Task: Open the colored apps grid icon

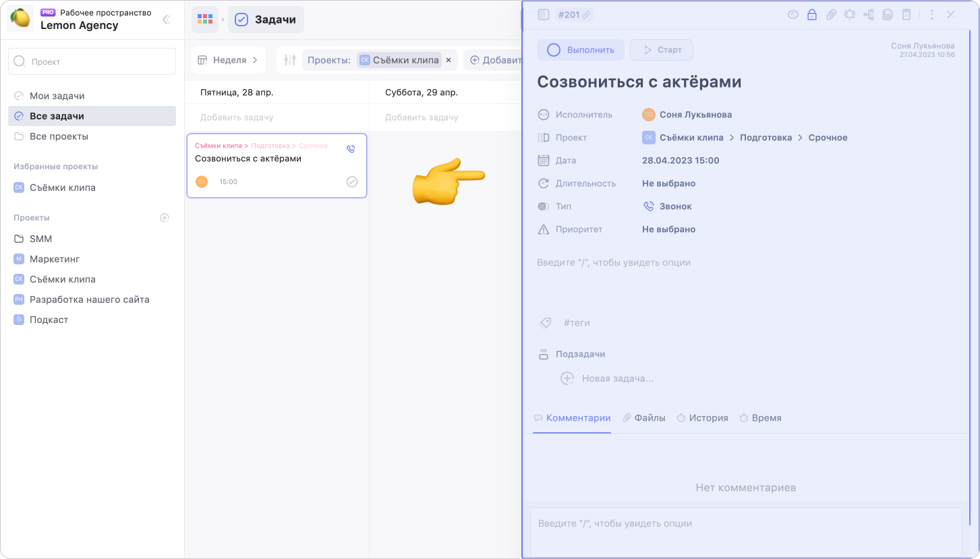Action: coord(204,20)
